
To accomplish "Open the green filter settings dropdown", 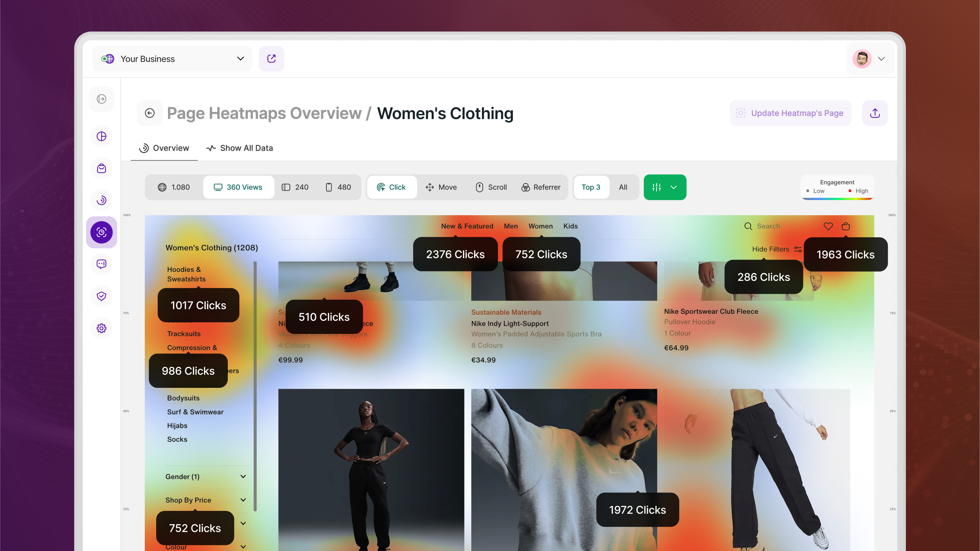I will pyautogui.click(x=665, y=187).
